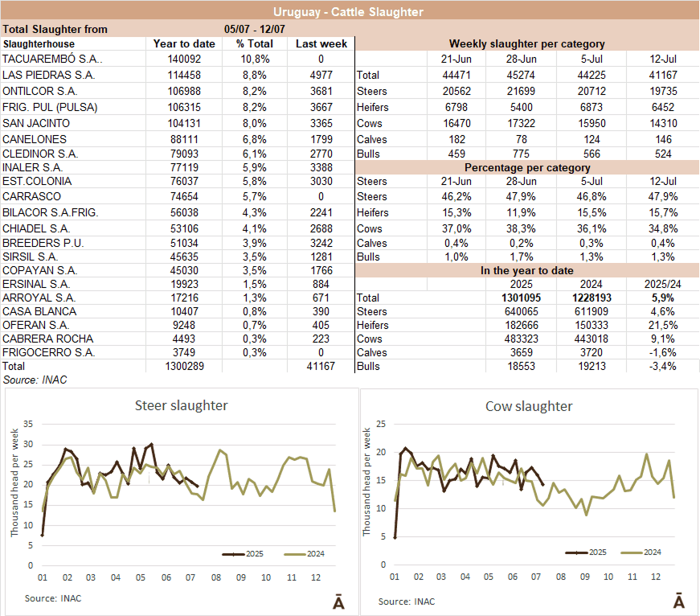Click the Cow slaughter chart title
The image size is (700, 616).
coord(529,406)
